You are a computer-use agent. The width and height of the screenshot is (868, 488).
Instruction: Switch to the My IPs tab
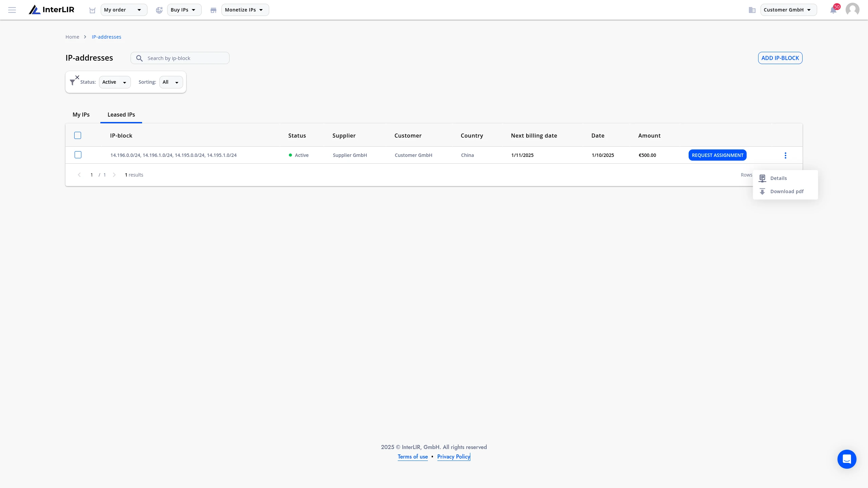pos(81,115)
